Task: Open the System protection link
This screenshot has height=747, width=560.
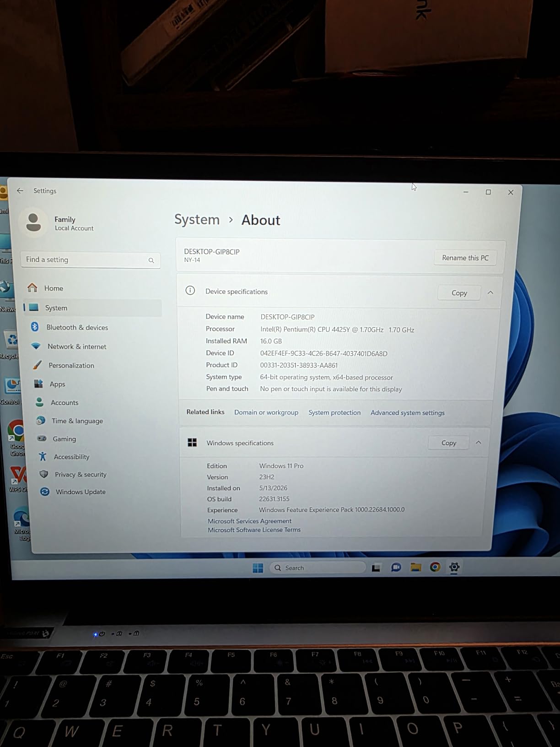Action: (x=334, y=412)
